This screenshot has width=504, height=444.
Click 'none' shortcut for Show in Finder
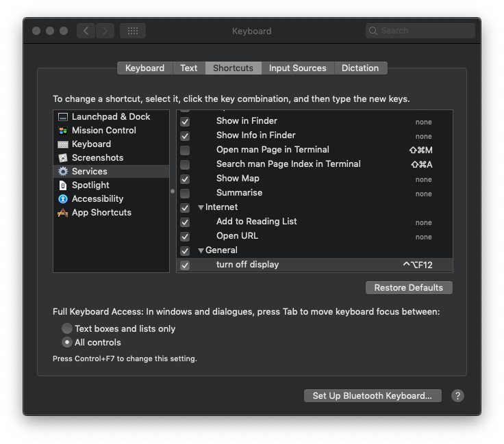tap(424, 122)
